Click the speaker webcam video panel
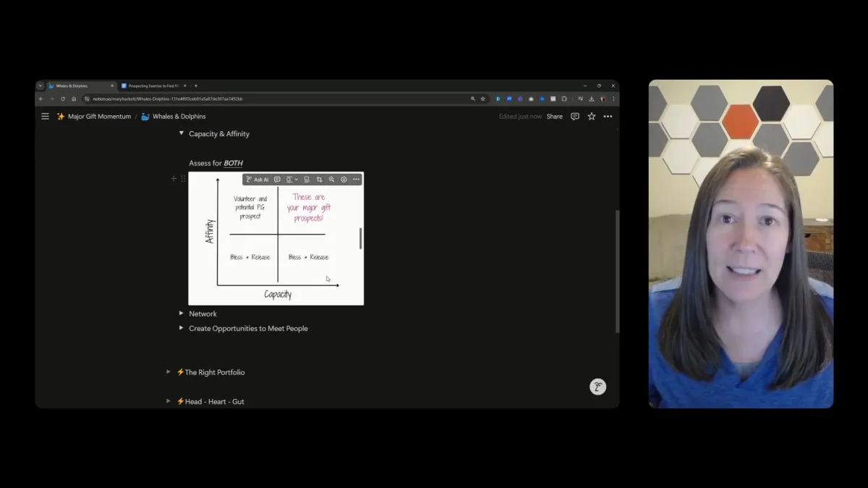 (741, 244)
